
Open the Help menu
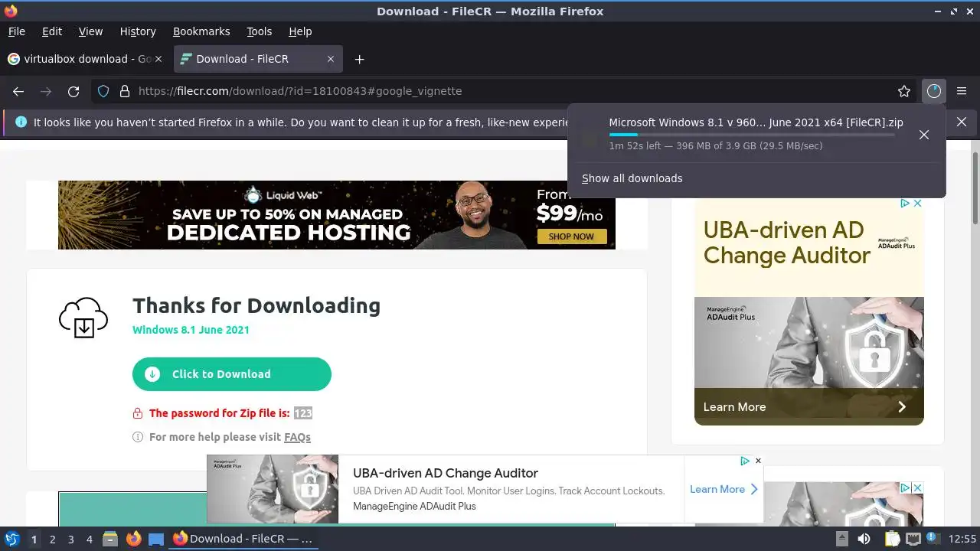point(300,31)
